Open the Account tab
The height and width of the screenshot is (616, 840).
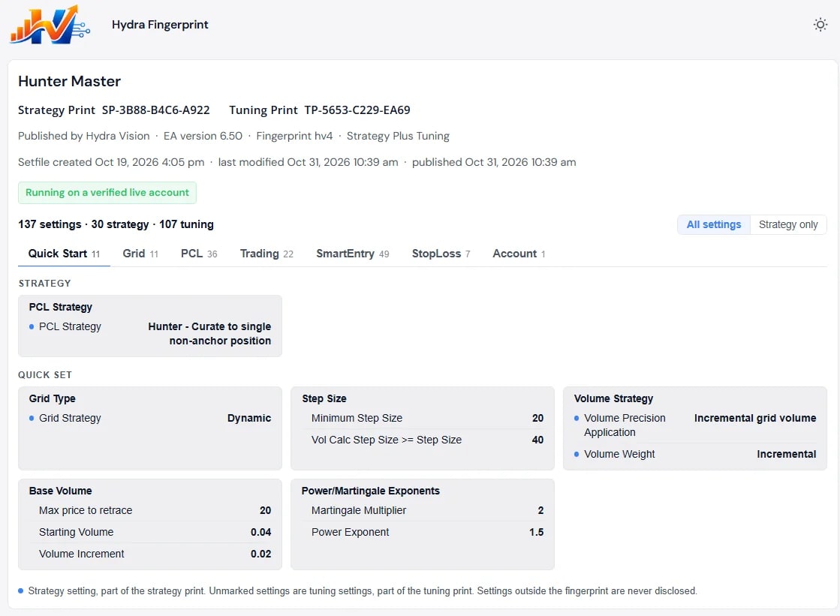point(519,254)
